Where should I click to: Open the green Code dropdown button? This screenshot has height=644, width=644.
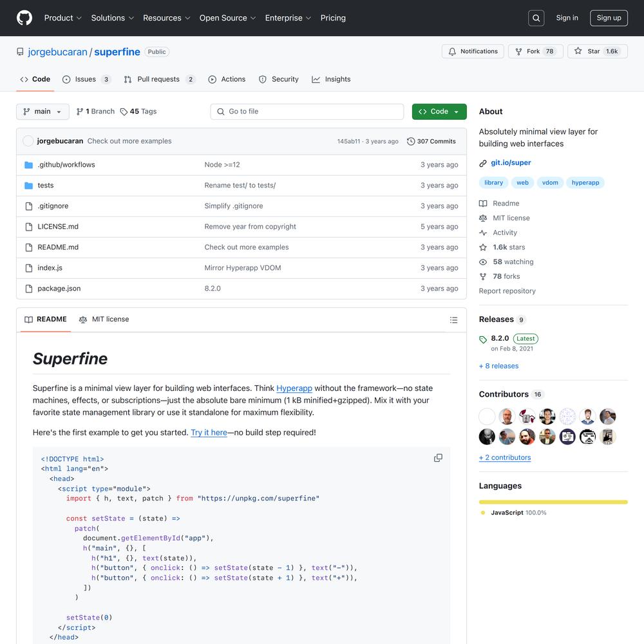(x=439, y=111)
